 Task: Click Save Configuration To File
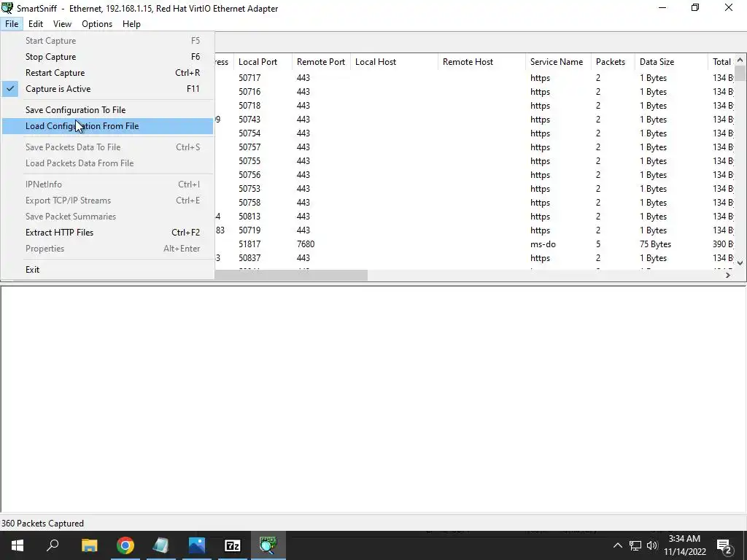point(108,110)
